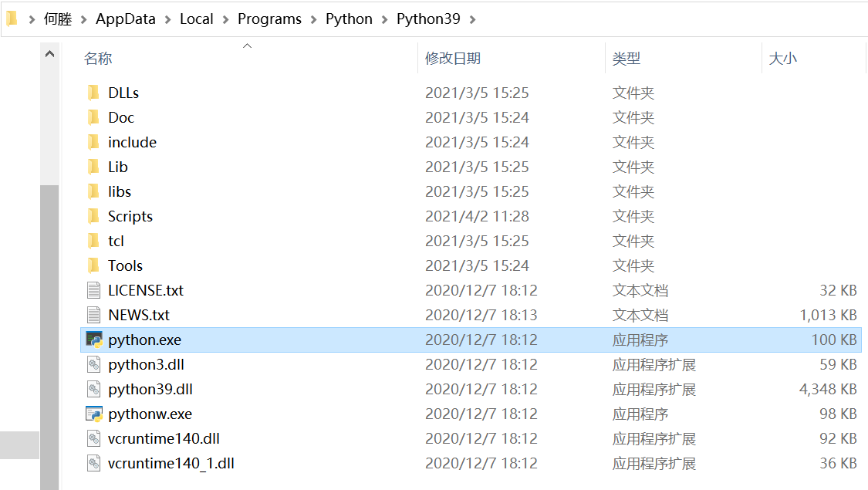
Task: Click the 32 KB size of LICENSE.txt
Action: coord(838,290)
